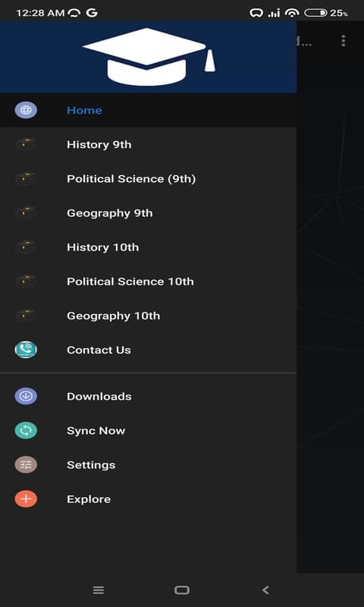Open the History 10th section
Viewport: 364px width, 607px height.
[148, 247]
